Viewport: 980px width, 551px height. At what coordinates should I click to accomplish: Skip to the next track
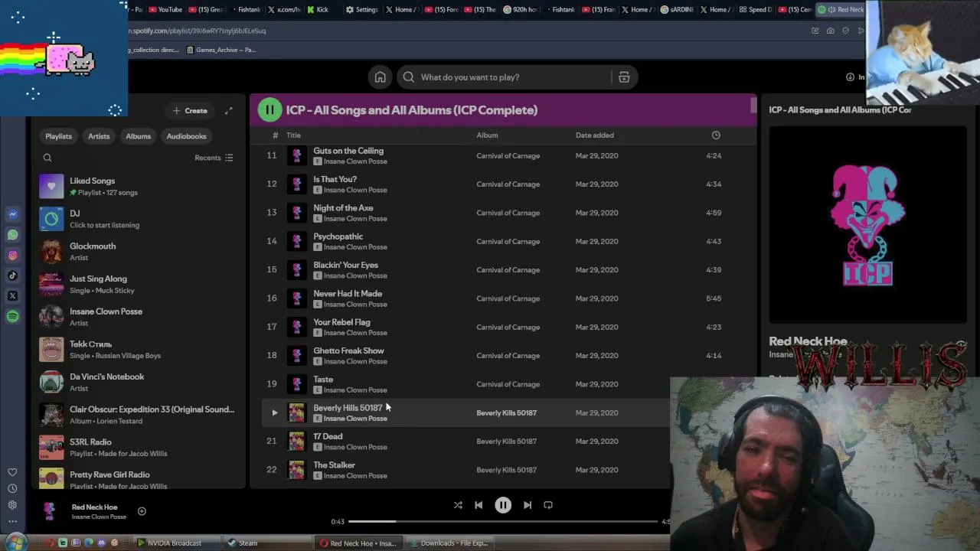[528, 505]
